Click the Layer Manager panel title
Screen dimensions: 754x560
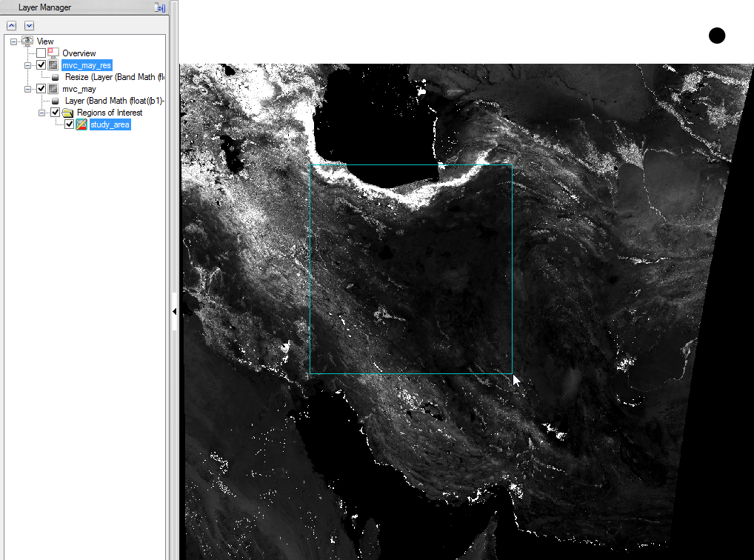44,7
